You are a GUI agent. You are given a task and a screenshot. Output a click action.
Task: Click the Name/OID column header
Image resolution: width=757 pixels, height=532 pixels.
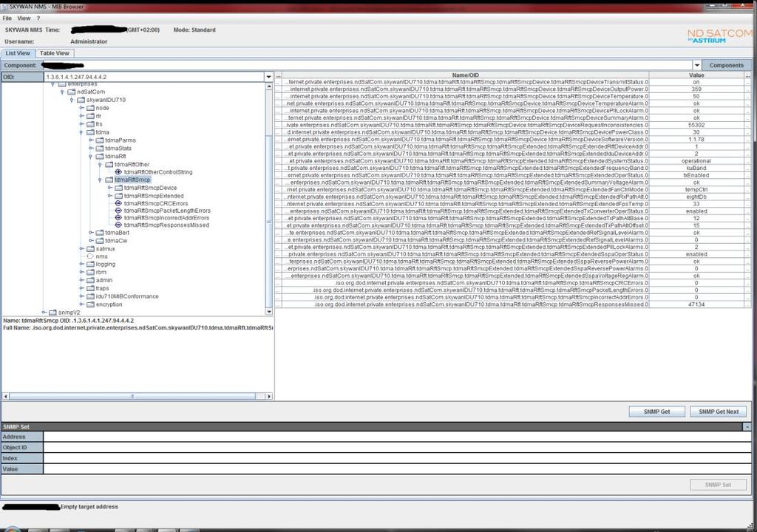tap(465, 75)
